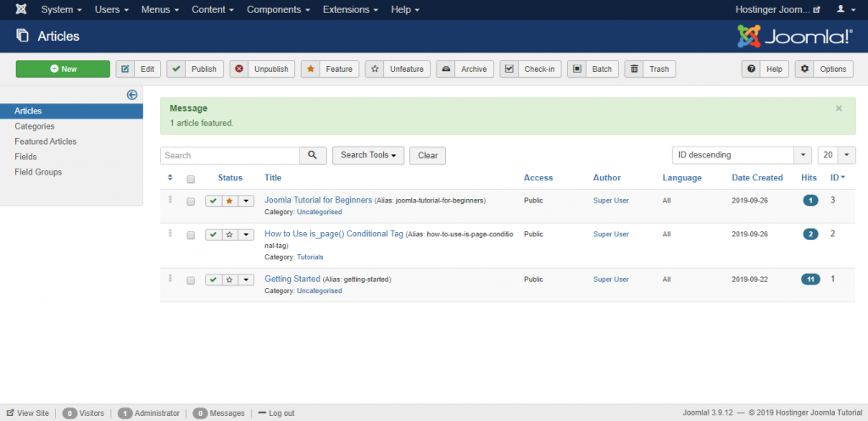
Task: Click the sort order arrows column icon
Action: (x=170, y=178)
